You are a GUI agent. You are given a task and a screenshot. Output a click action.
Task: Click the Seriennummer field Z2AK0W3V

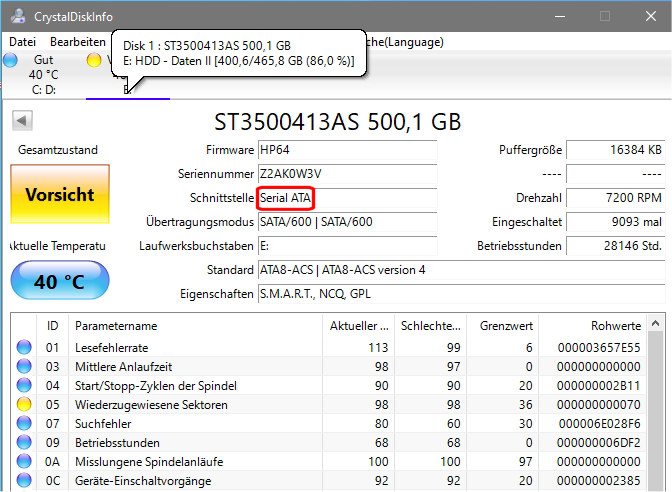tap(348, 174)
